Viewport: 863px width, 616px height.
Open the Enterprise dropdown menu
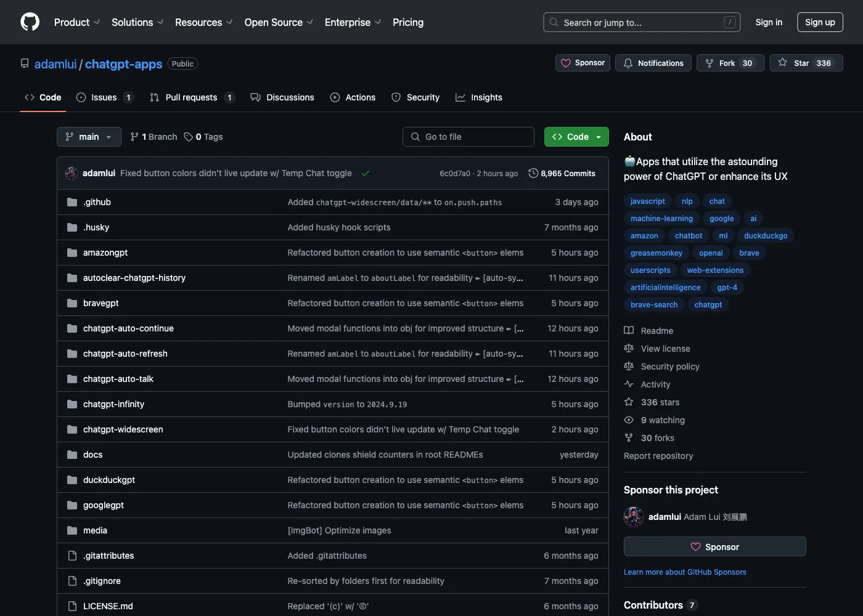click(353, 22)
